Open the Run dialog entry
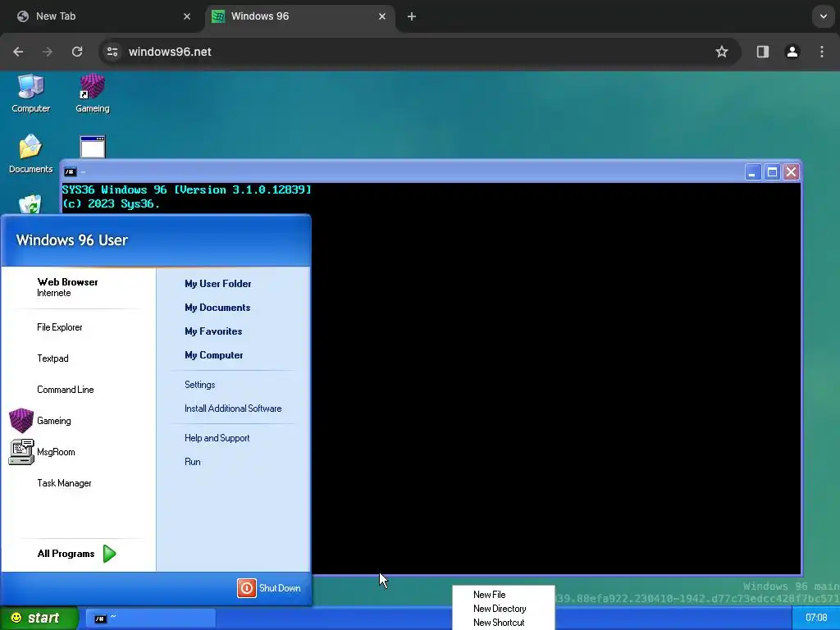Screen dimensions: 840x630 tap(192, 462)
